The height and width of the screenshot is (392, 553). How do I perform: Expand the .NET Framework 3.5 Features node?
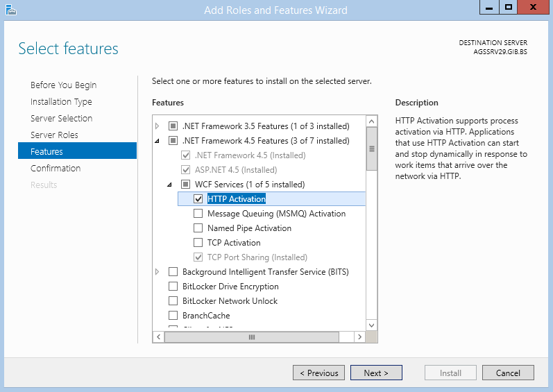pyautogui.click(x=158, y=126)
